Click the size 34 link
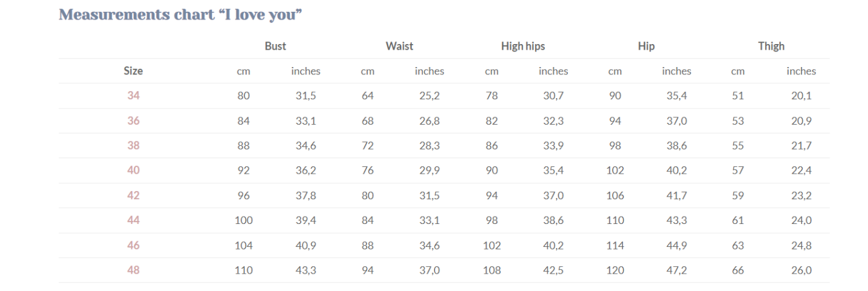This screenshot has width=868, height=291. pos(133,96)
